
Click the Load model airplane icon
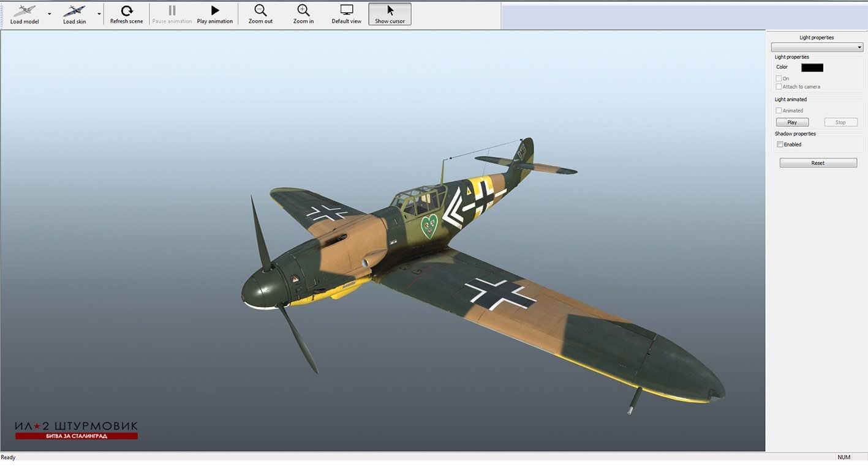click(25, 10)
